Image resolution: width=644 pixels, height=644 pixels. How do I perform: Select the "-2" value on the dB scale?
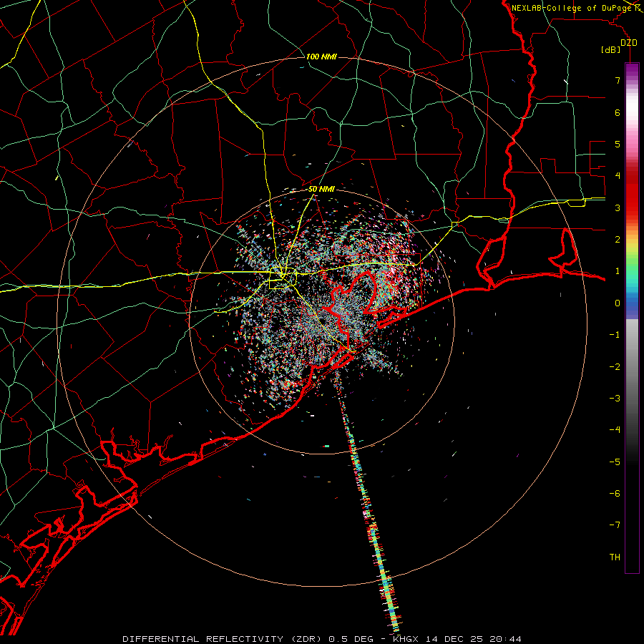[615, 367]
